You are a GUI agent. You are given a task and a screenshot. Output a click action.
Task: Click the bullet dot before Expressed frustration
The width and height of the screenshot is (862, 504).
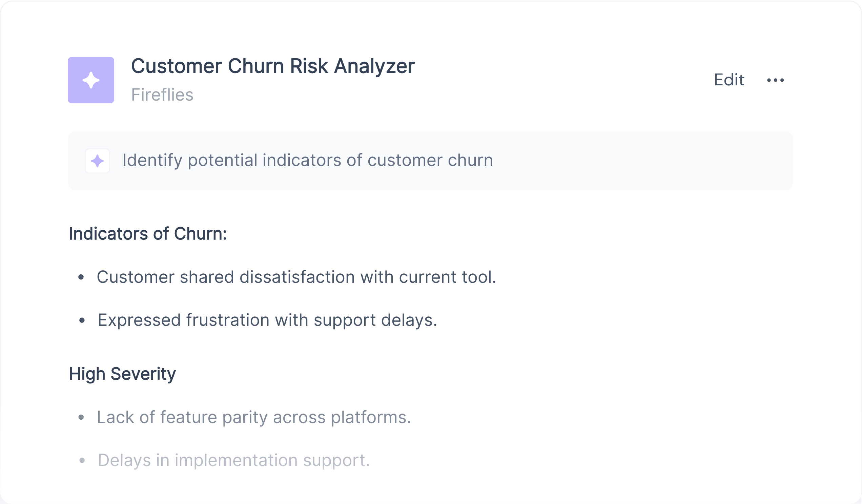tap(82, 321)
